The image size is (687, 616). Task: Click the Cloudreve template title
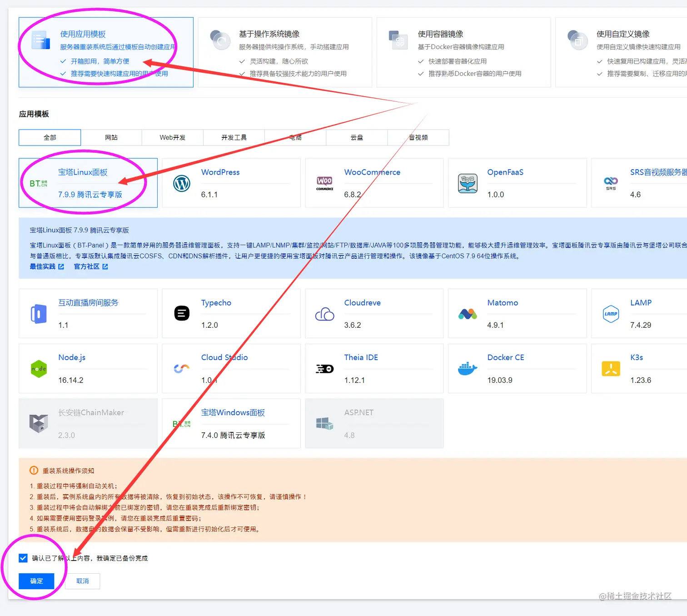[363, 303]
